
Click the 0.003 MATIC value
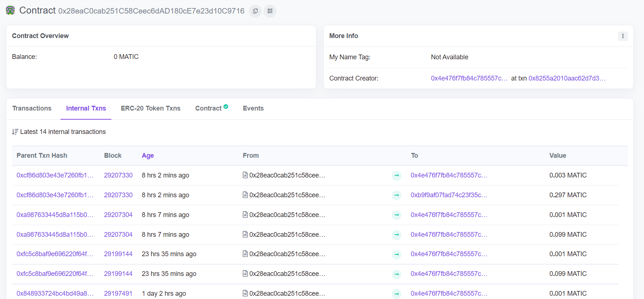[568, 175]
